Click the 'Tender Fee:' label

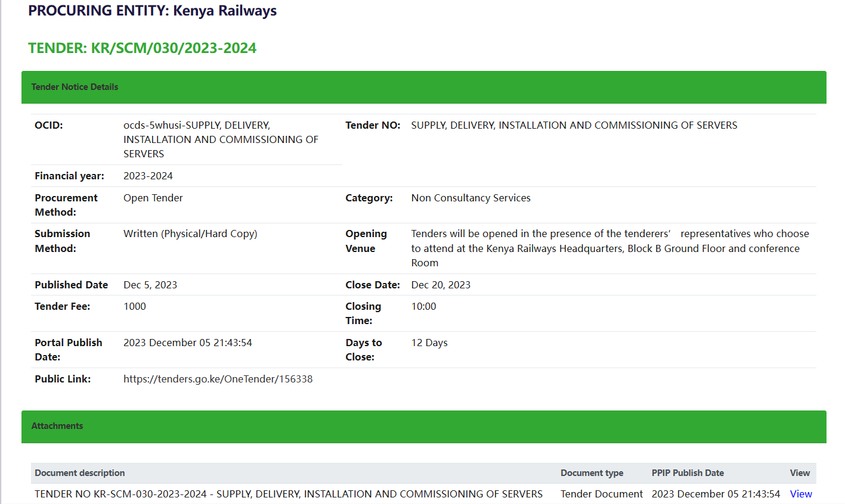[x=62, y=306]
